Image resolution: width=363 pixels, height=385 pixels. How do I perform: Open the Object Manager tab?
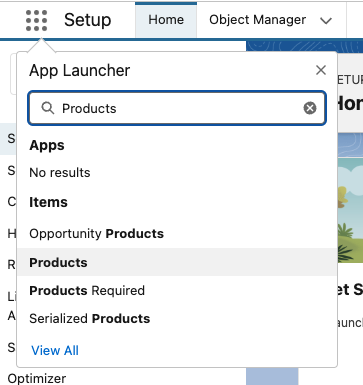pyautogui.click(x=257, y=20)
